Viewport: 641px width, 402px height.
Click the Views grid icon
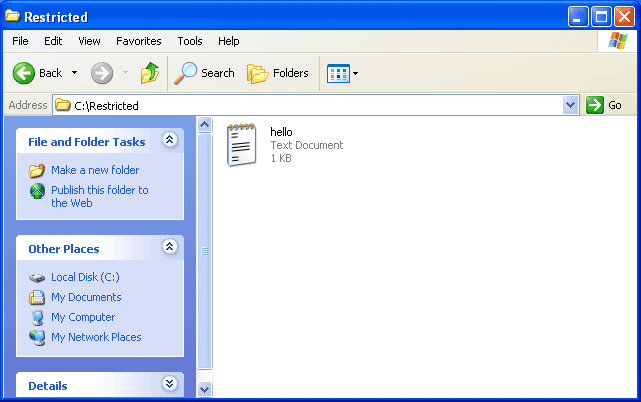[338, 74]
